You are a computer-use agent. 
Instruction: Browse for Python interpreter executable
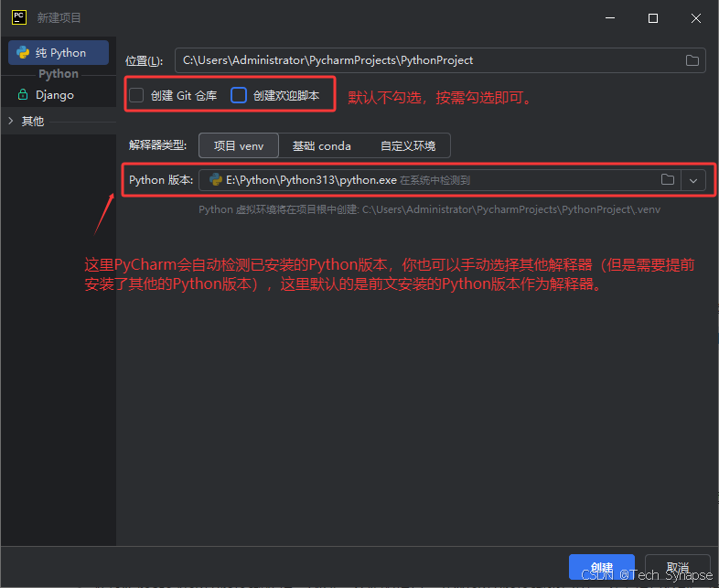[x=668, y=179]
